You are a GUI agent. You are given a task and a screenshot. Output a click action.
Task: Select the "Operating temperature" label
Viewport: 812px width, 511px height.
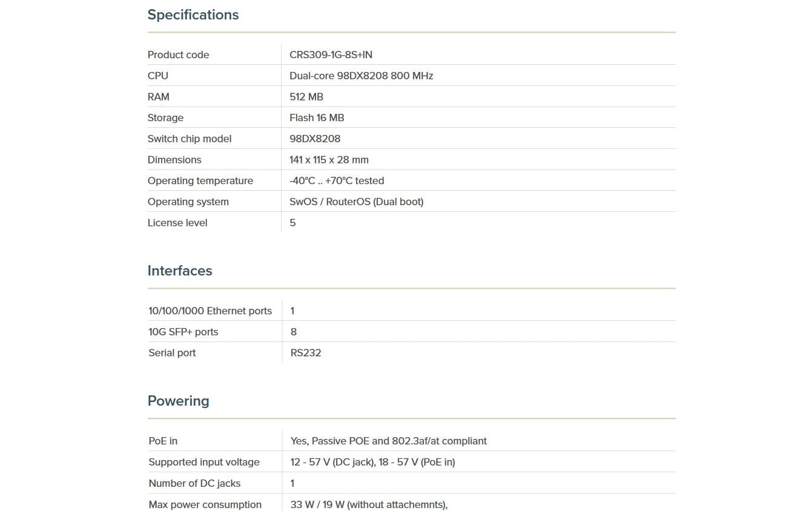[x=200, y=181]
